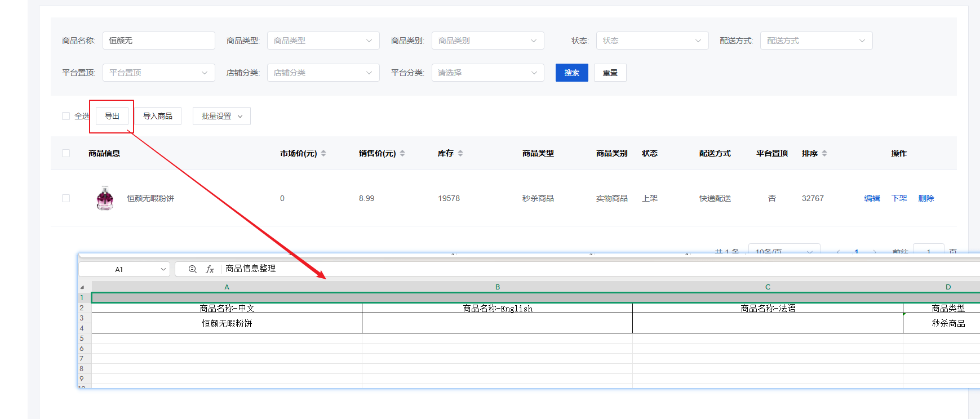Click cell 商品名称-中文

click(227, 308)
